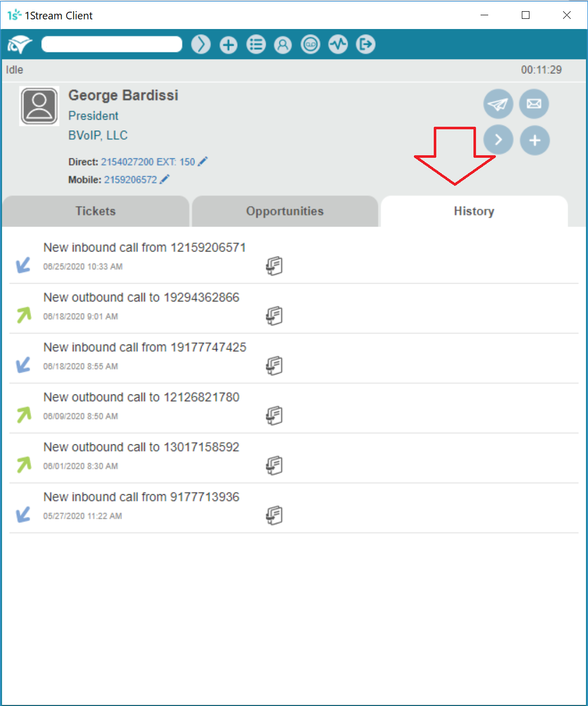Click the President title text
Screen dimensions: 588x706
click(x=94, y=116)
